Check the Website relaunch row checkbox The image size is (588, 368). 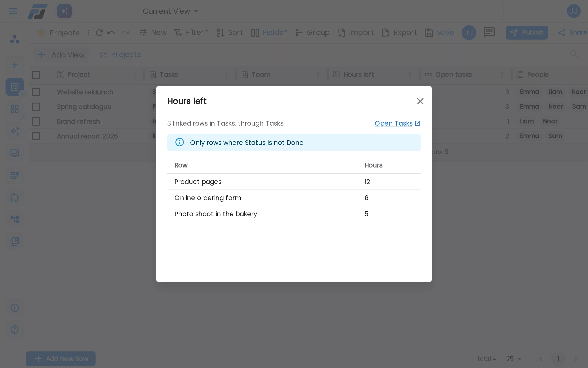[x=36, y=92]
